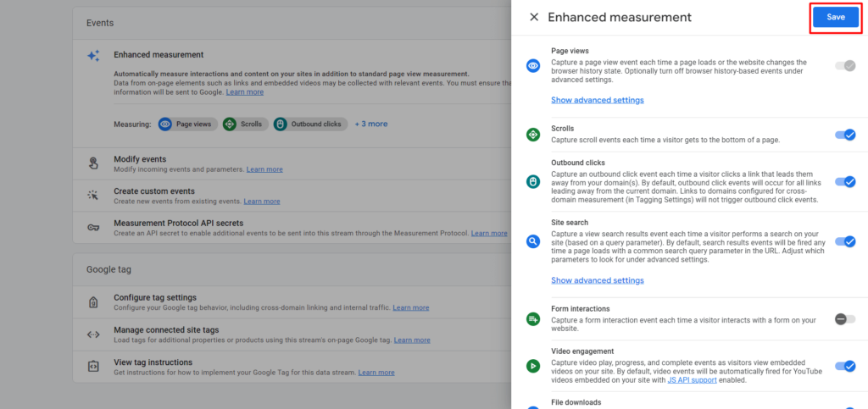Show advanced settings under Site search
This screenshot has width=868, height=409.
(x=598, y=280)
